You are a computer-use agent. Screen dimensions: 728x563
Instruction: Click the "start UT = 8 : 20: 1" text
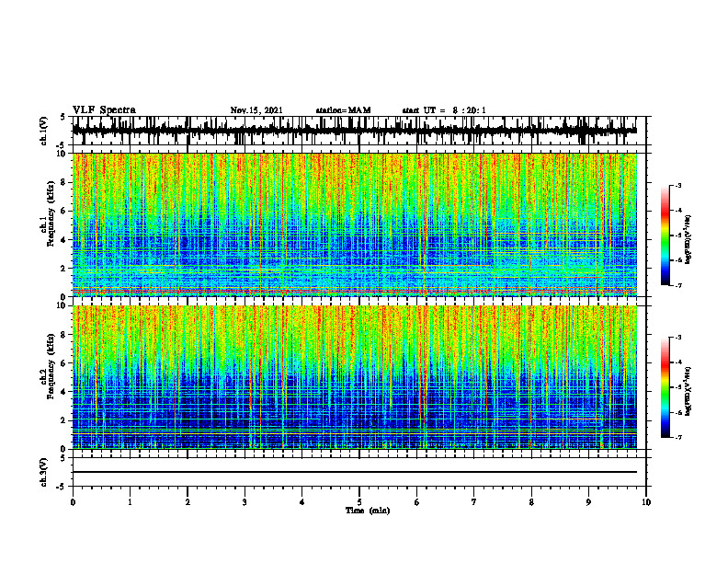(x=444, y=110)
